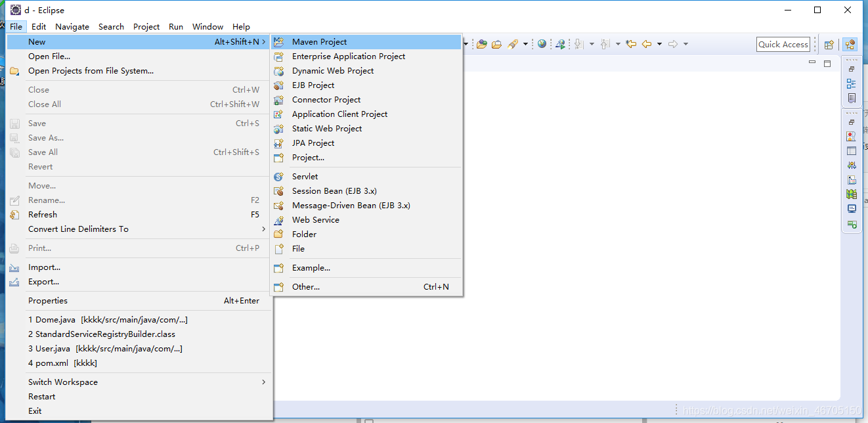Select Maven Project from the New submenu
The height and width of the screenshot is (423, 868).
pyautogui.click(x=366, y=42)
